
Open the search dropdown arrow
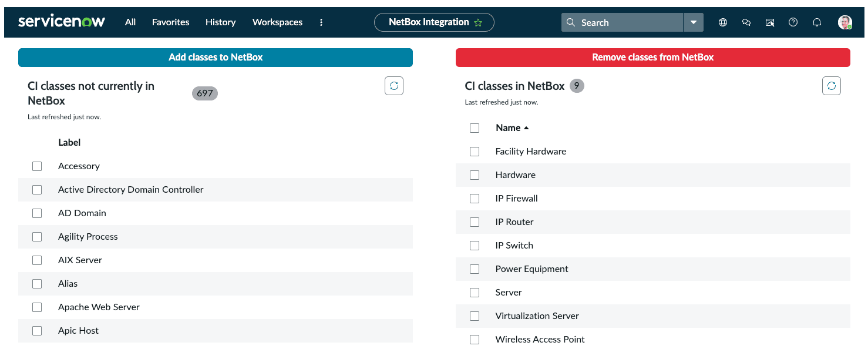pyautogui.click(x=694, y=22)
